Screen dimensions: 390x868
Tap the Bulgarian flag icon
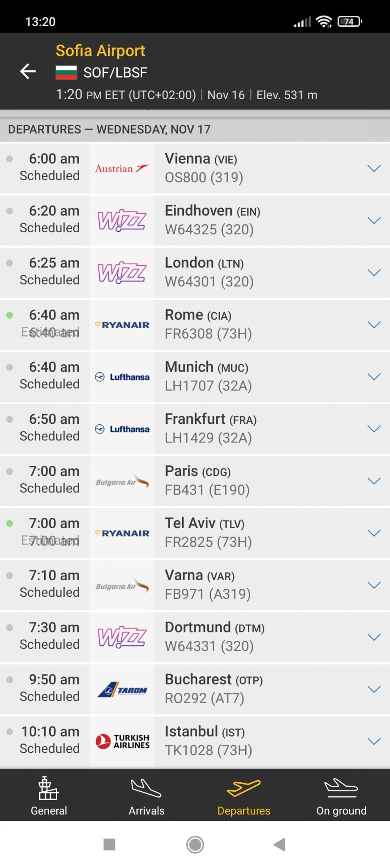point(66,72)
